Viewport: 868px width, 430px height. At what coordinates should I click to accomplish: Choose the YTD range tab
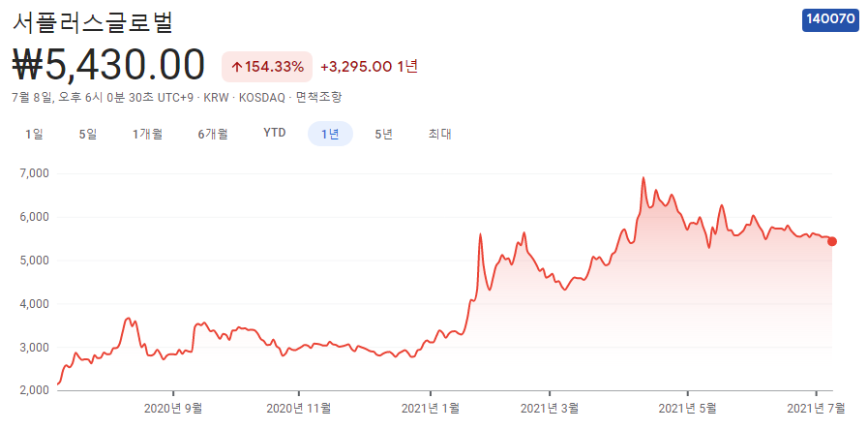click(275, 134)
